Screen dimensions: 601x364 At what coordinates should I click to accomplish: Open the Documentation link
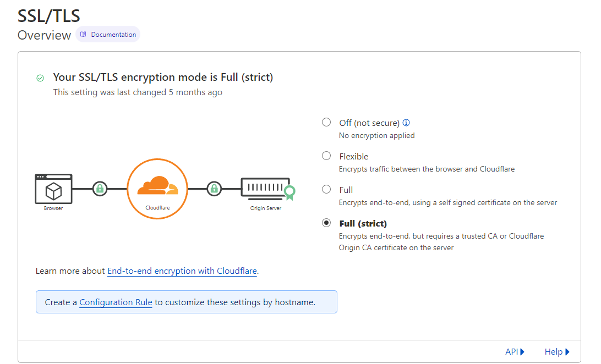pos(113,35)
